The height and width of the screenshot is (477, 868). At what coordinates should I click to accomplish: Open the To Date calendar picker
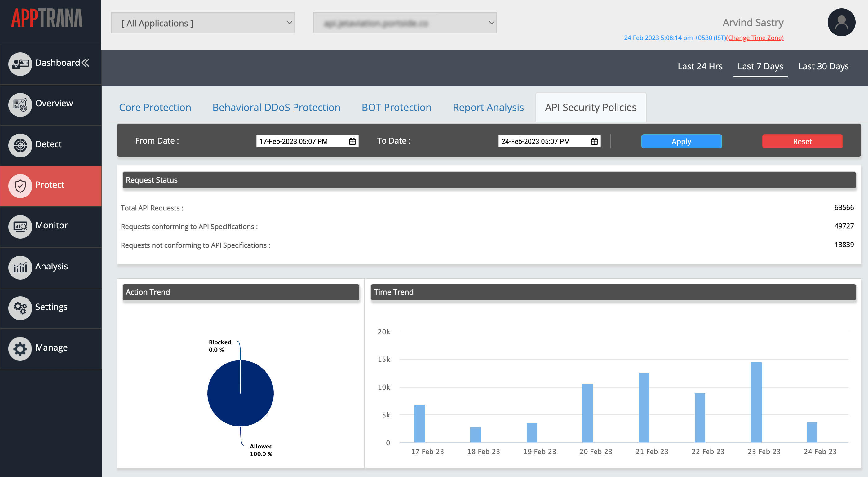point(595,141)
